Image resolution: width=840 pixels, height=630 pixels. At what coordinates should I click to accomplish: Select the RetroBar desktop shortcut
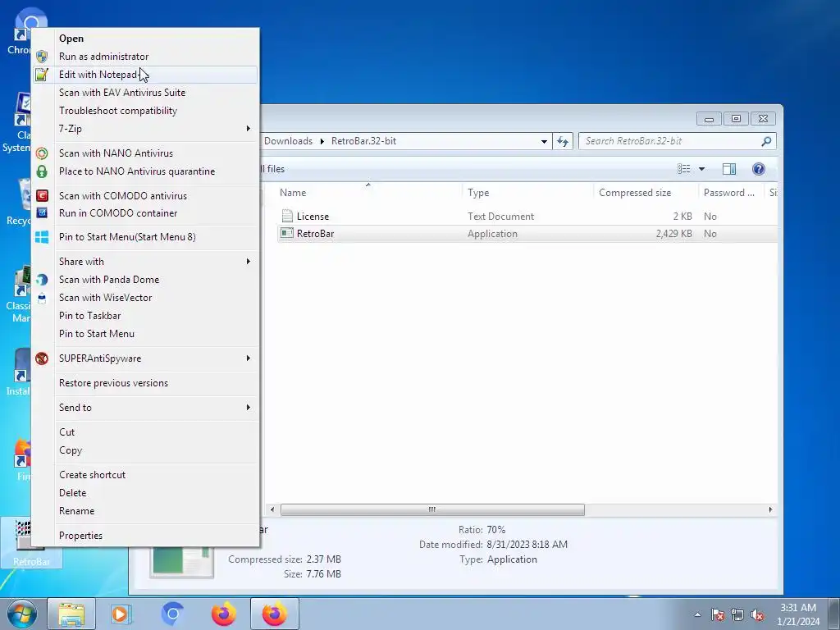pos(31,542)
